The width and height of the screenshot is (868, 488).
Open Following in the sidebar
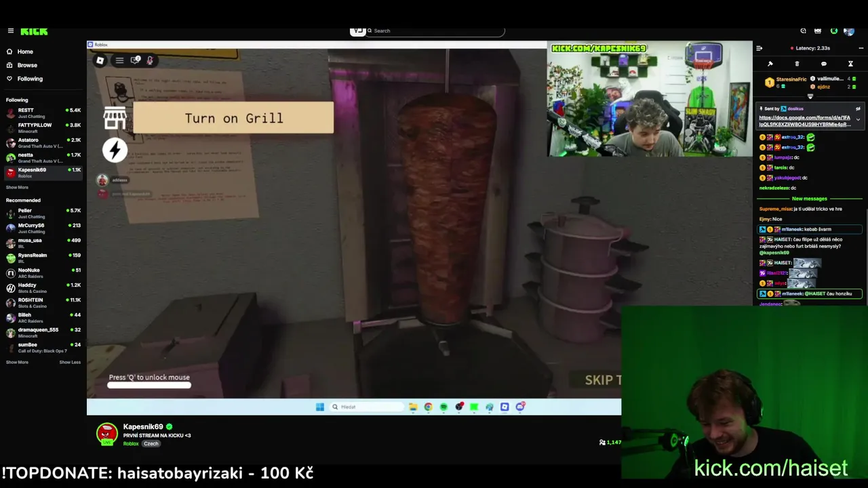[x=30, y=79]
